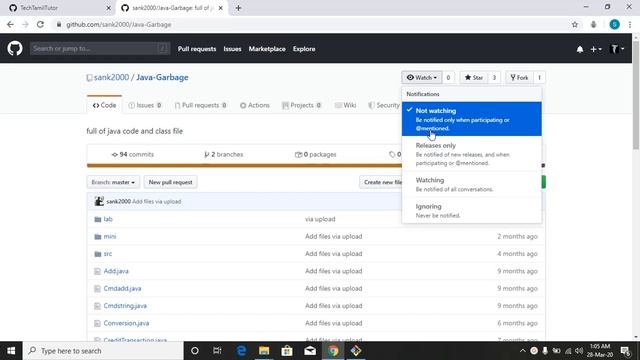
Task: Fork the Java-Garbage repository
Action: point(519,78)
